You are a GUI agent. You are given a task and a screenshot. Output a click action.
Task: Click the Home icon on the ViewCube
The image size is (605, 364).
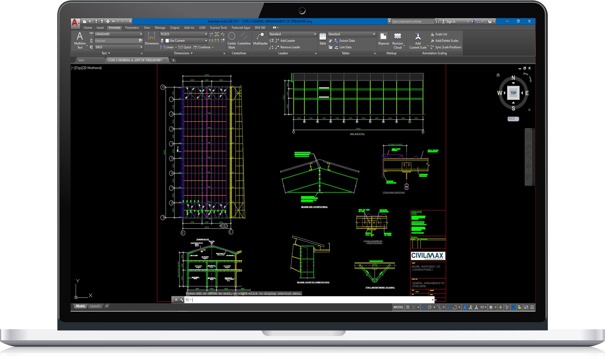pos(498,75)
